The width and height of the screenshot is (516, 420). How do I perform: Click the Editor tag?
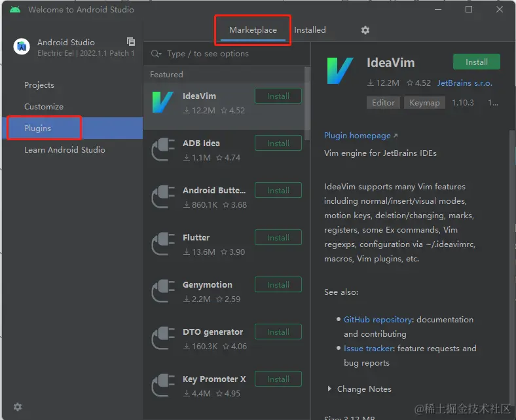pyautogui.click(x=383, y=103)
